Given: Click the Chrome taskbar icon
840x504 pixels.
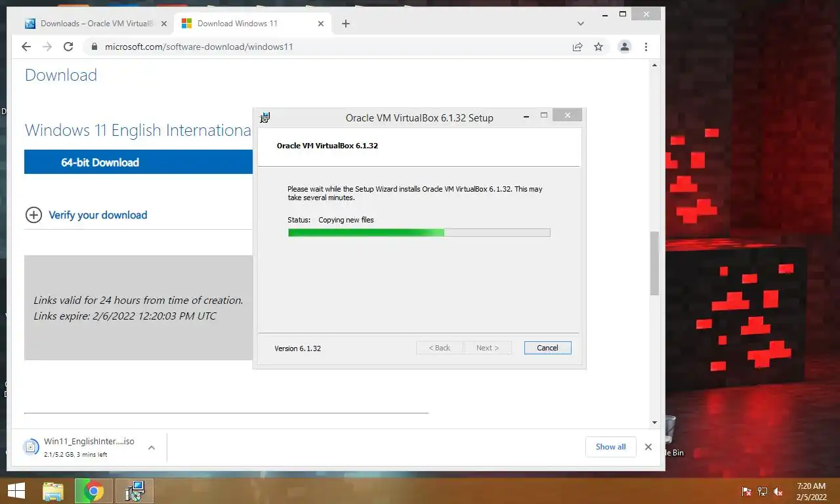Looking at the screenshot, I should (x=94, y=491).
